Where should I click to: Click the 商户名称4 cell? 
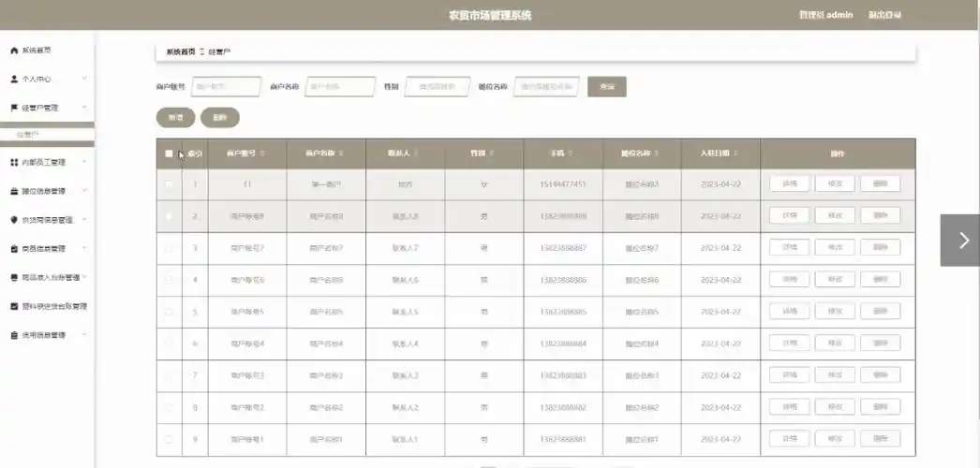click(326, 344)
